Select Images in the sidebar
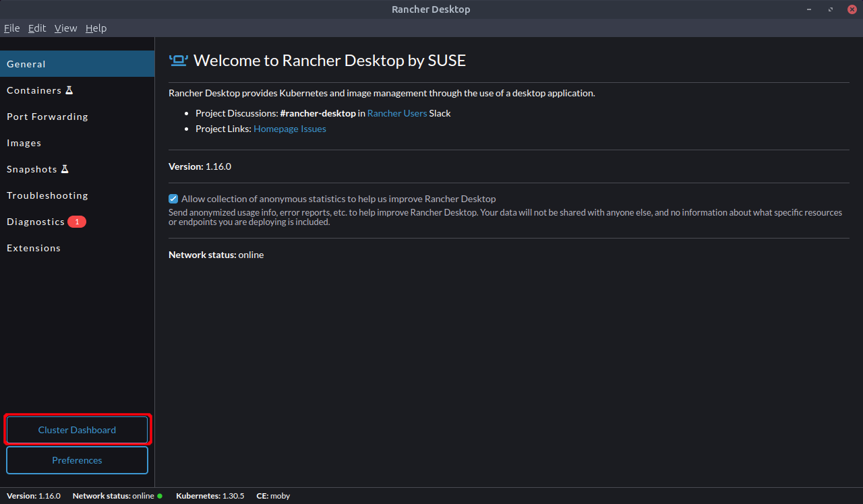Viewport: 863px width, 504px height. [x=24, y=143]
